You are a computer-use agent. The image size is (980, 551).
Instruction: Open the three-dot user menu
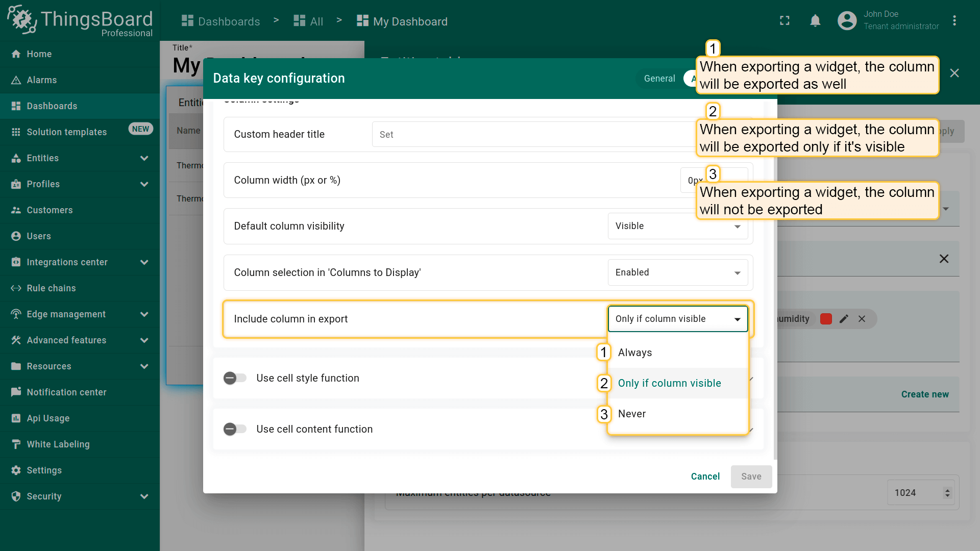(x=954, y=21)
